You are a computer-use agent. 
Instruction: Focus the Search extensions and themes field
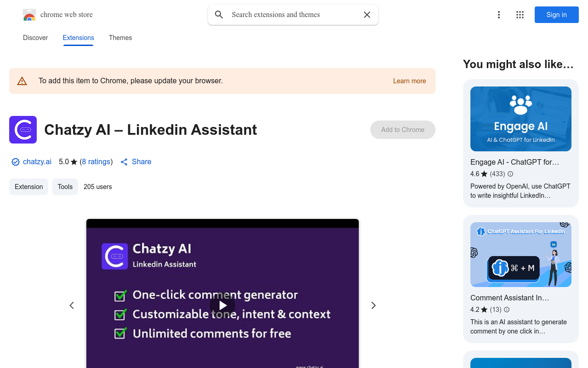tap(293, 15)
